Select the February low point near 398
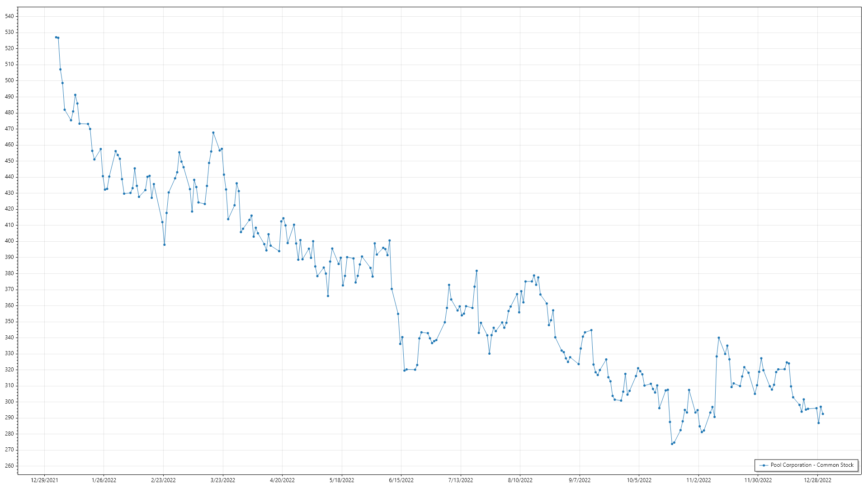The image size is (868, 488). (x=165, y=245)
